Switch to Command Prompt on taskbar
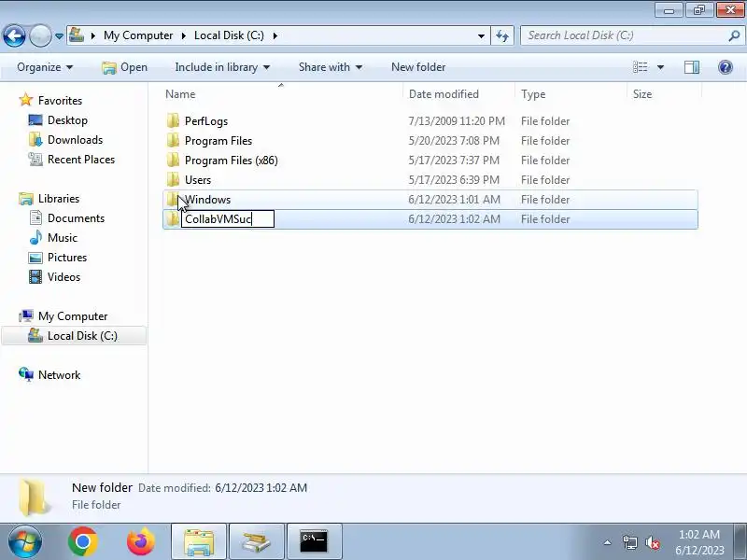 pos(314,541)
